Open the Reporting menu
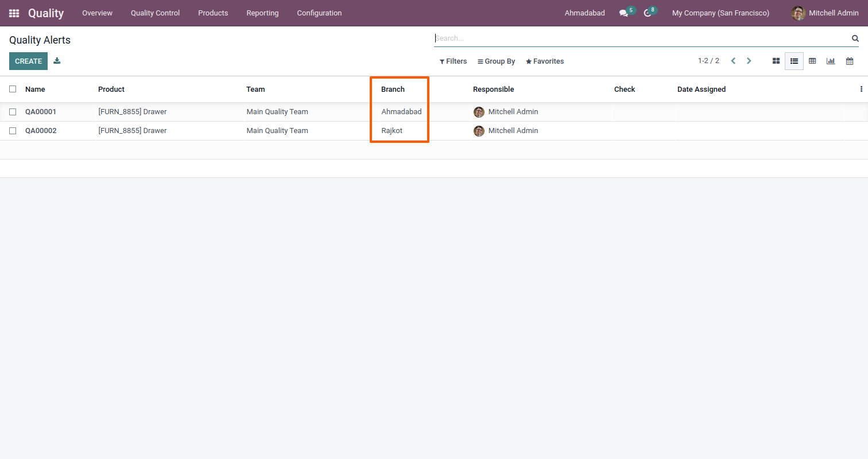868x459 pixels. pos(262,13)
